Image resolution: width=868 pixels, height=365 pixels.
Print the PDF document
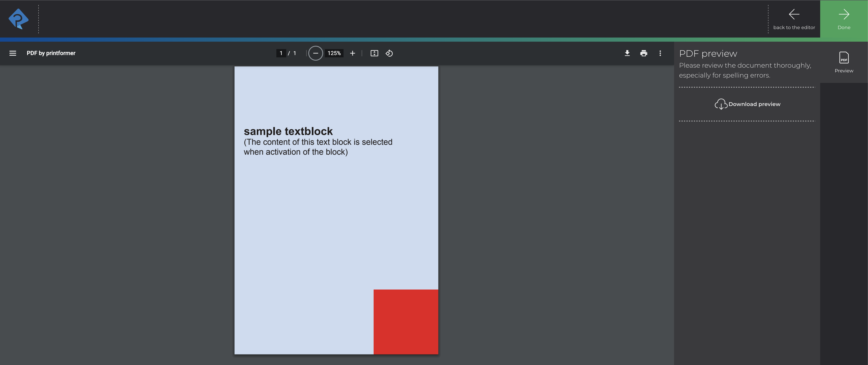(644, 53)
